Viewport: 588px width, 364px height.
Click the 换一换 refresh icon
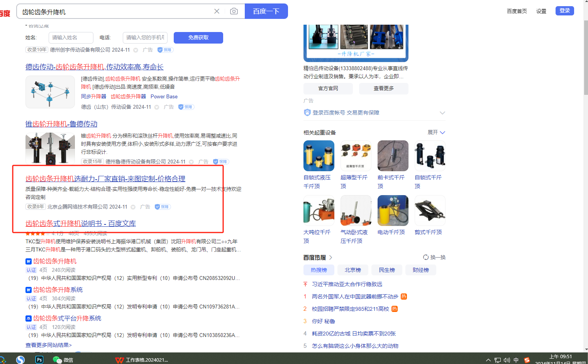tap(425, 257)
